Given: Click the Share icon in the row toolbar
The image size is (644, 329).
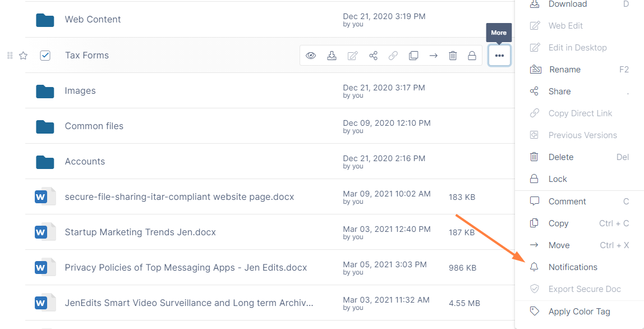Looking at the screenshot, I should 373,56.
